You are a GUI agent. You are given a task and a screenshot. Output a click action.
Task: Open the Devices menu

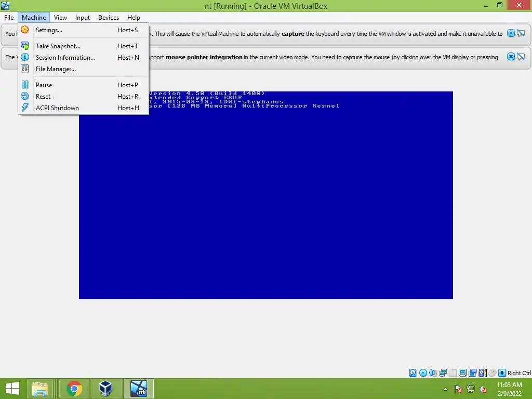point(109,17)
